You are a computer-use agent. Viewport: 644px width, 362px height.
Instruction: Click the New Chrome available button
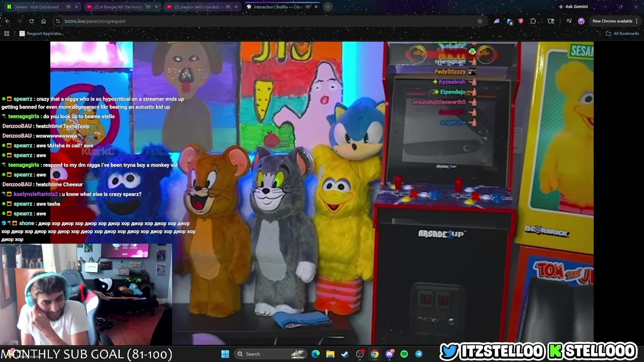612,21
